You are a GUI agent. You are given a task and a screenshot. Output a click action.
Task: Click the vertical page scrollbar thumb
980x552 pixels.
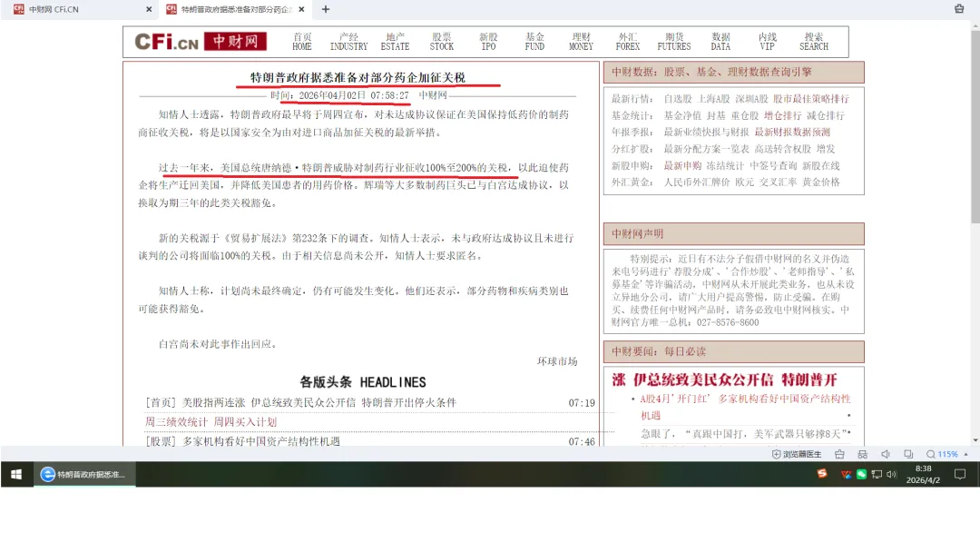975,128
